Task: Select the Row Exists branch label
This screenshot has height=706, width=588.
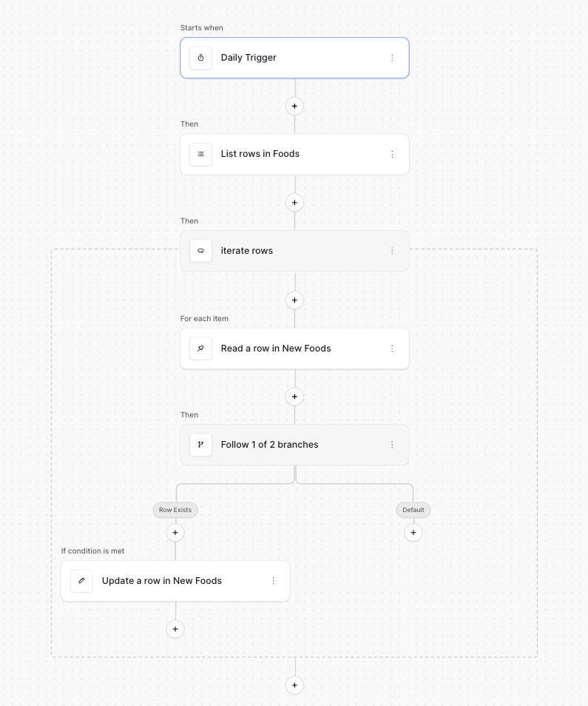Action: click(x=175, y=510)
